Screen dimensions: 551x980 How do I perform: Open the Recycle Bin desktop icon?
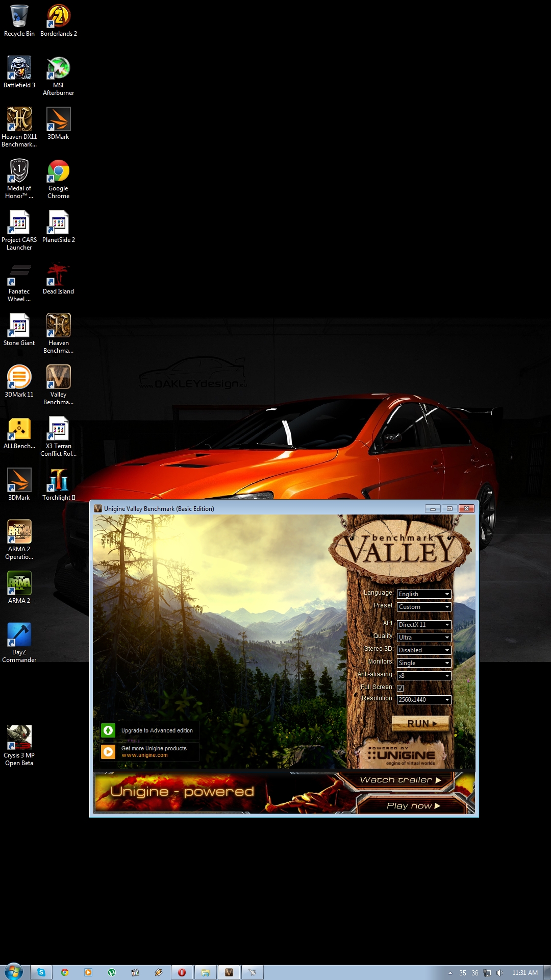19,21
